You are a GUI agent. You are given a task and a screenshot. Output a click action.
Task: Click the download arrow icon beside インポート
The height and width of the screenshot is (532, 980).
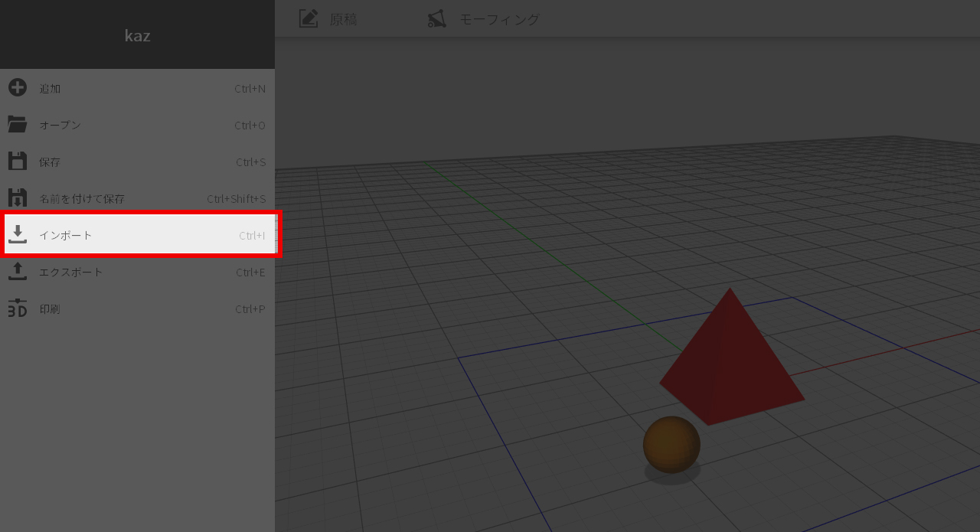(17, 235)
